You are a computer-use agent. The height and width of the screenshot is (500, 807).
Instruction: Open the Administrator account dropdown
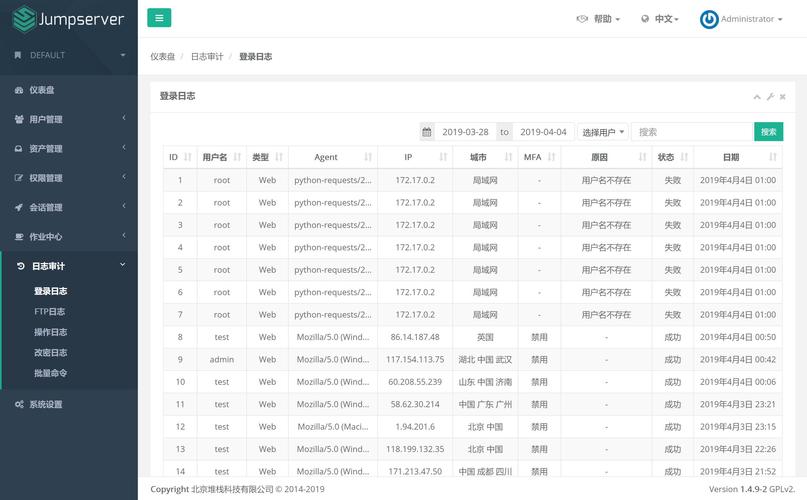tap(751, 19)
